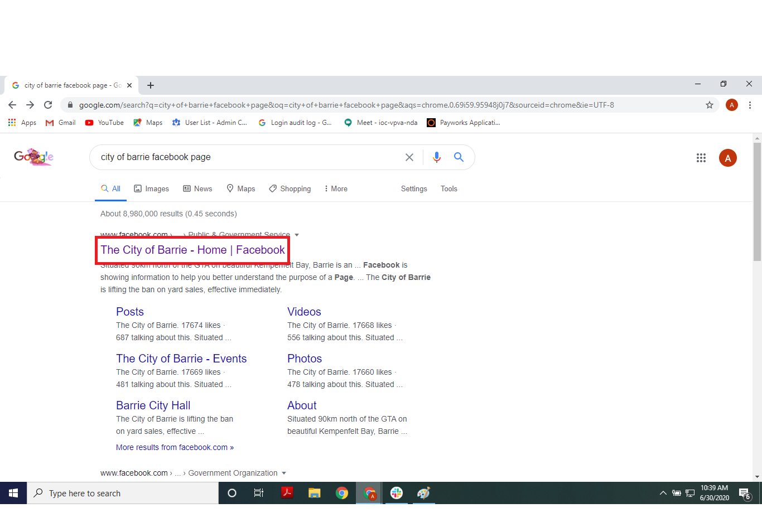Close the city of barrie search tab
The image size is (762, 532).
(129, 85)
